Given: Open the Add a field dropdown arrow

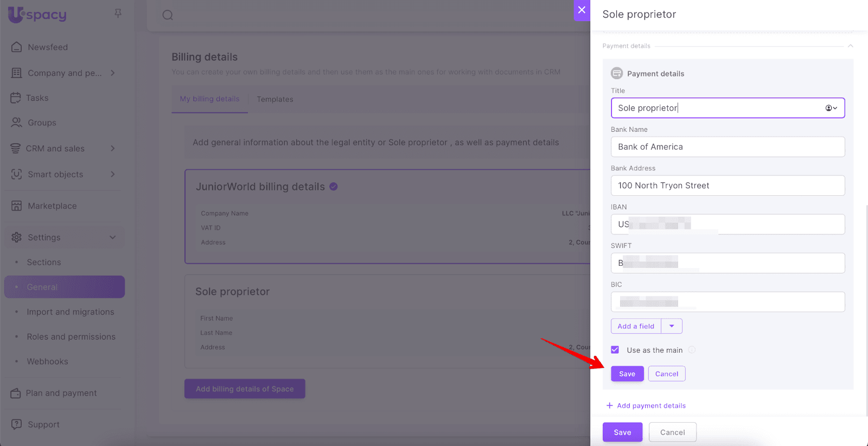Looking at the screenshot, I should pyautogui.click(x=672, y=326).
